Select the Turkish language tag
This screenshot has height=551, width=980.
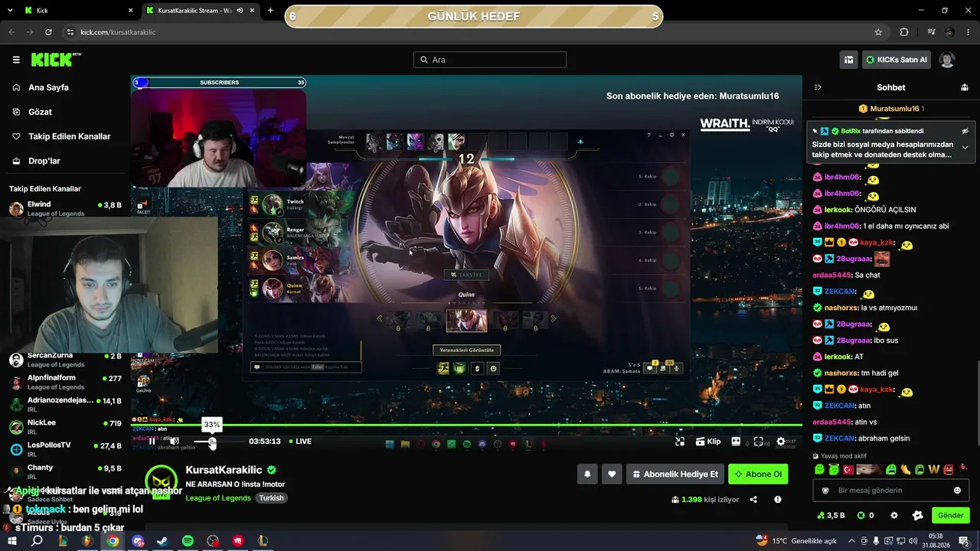[x=271, y=498]
